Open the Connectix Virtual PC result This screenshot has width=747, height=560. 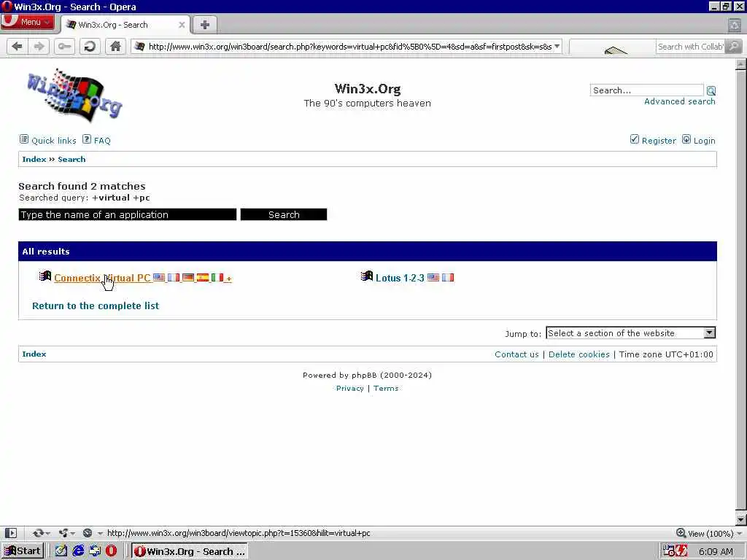(102, 278)
